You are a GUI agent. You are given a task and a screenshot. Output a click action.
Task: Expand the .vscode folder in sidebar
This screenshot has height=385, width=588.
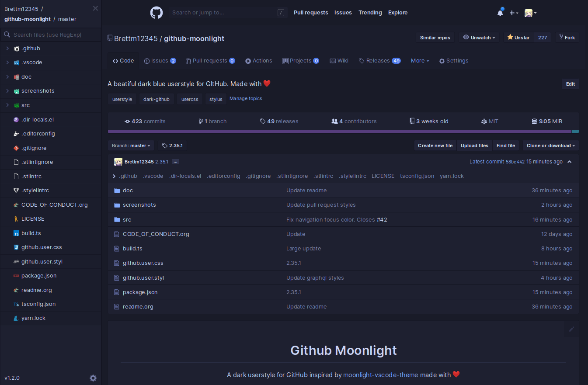(x=7, y=62)
